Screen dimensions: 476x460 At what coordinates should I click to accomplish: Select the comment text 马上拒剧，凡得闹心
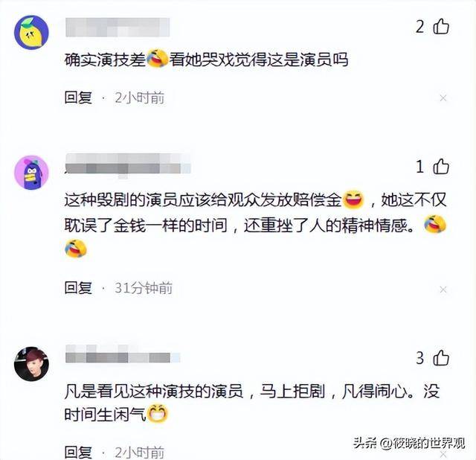coord(333,391)
